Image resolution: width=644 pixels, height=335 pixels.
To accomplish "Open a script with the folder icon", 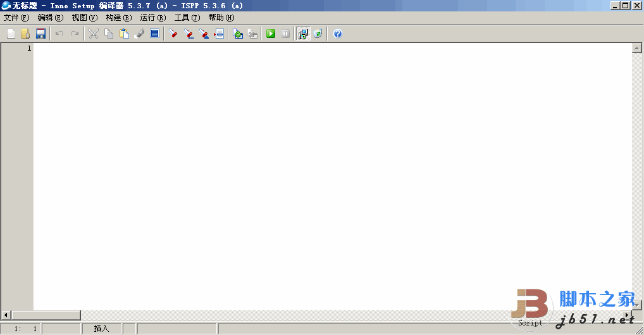I will coord(25,34).
